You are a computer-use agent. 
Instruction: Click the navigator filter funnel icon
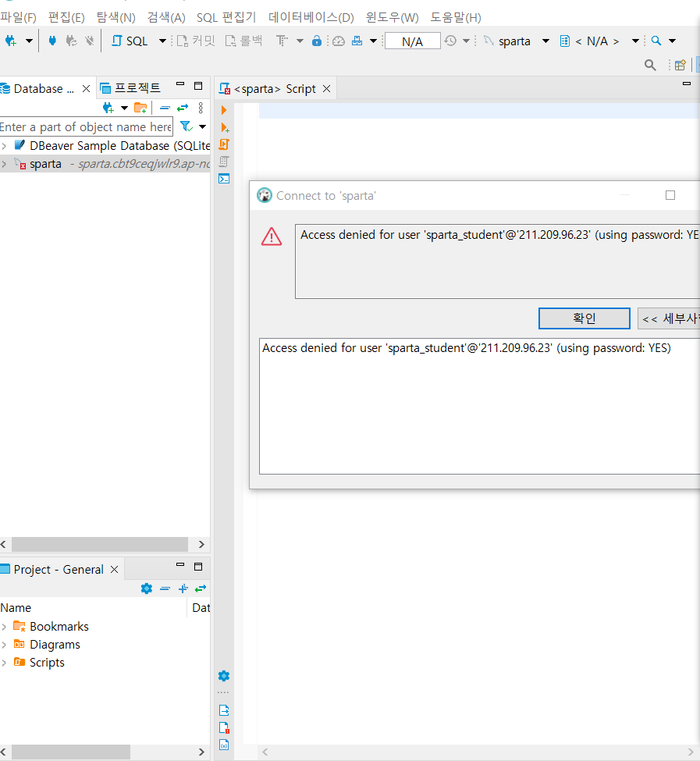(187, 127)
